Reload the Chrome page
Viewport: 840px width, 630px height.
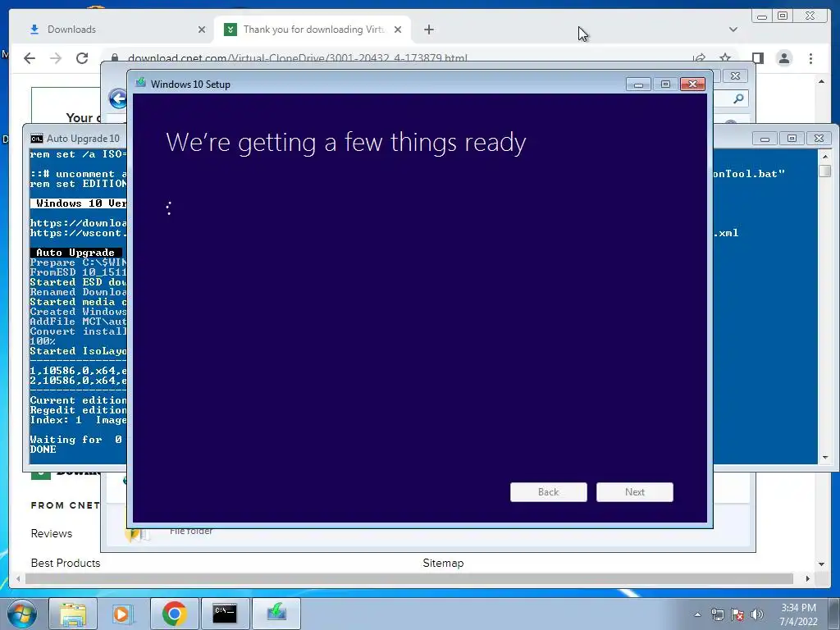coord(82,58)
